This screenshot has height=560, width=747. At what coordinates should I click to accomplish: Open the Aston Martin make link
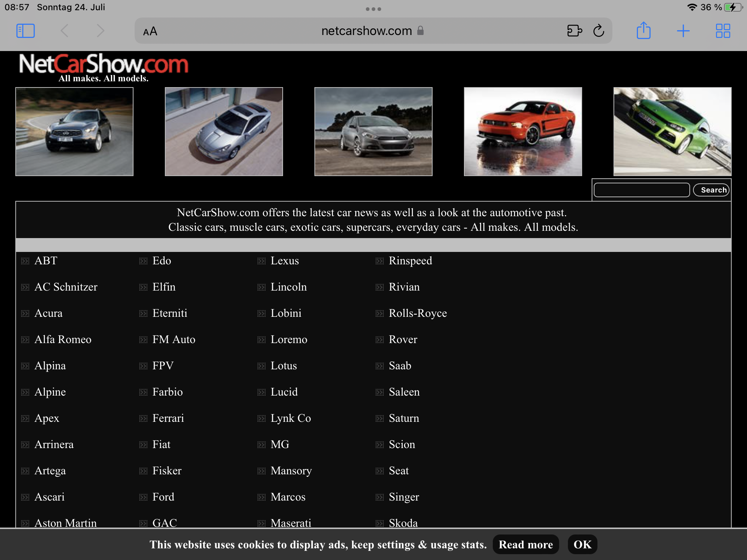[66, 522]
